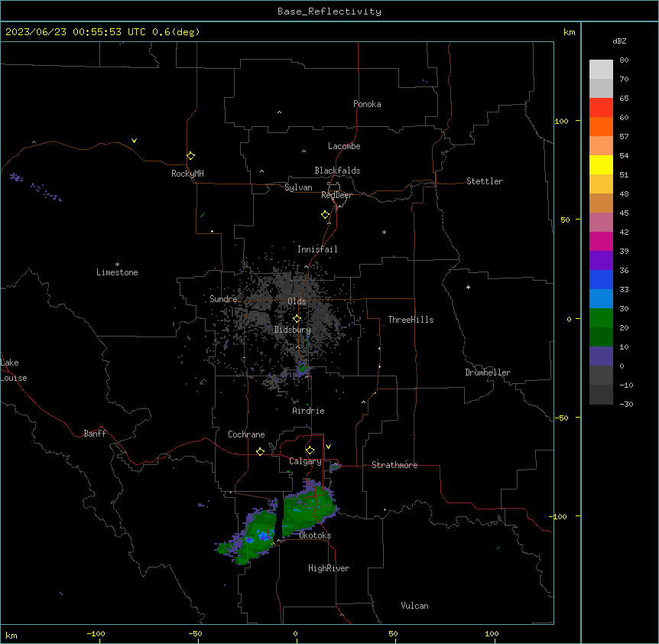Click the white plus marker north of Drumheller
The image size is (659, 644).
point(468,287)
